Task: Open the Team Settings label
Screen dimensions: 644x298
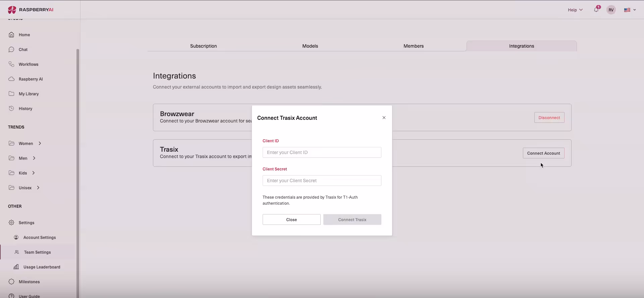Action: 38,252
